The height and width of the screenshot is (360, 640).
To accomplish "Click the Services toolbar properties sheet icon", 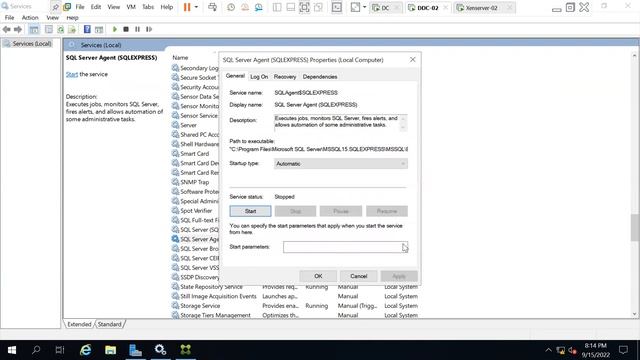I will (49, 29).
